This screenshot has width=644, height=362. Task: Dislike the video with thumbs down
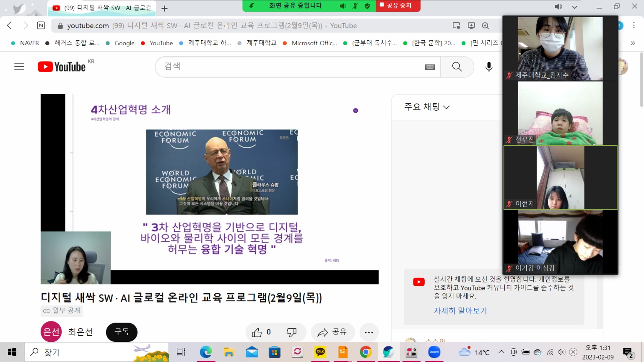click(x=291, y=332)
